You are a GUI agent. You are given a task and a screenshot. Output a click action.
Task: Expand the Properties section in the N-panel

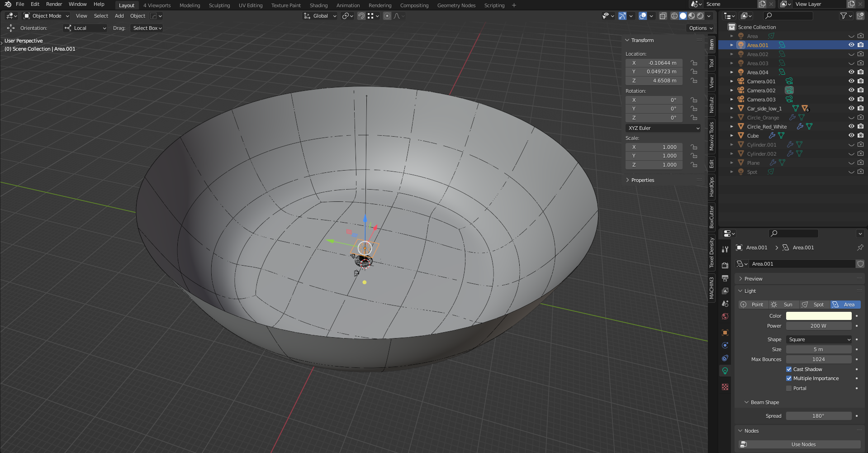[x=642, y=180]
